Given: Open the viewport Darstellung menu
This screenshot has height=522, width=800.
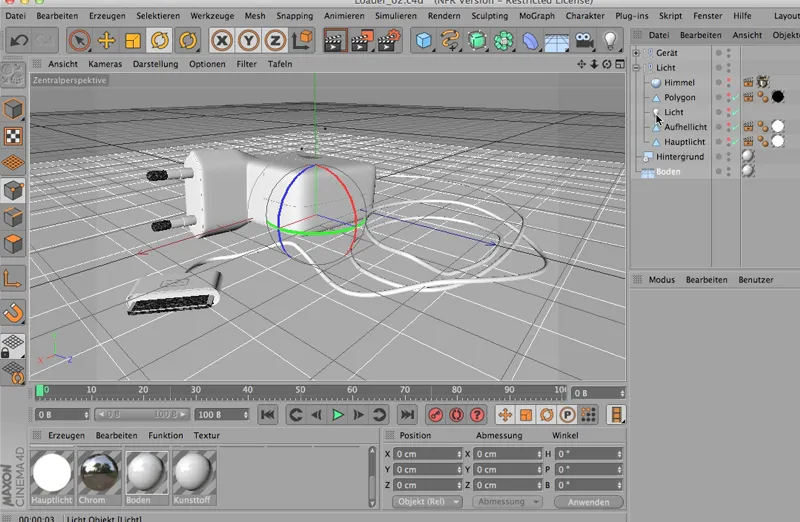Looking at the screenshot, I should point(156,64).
